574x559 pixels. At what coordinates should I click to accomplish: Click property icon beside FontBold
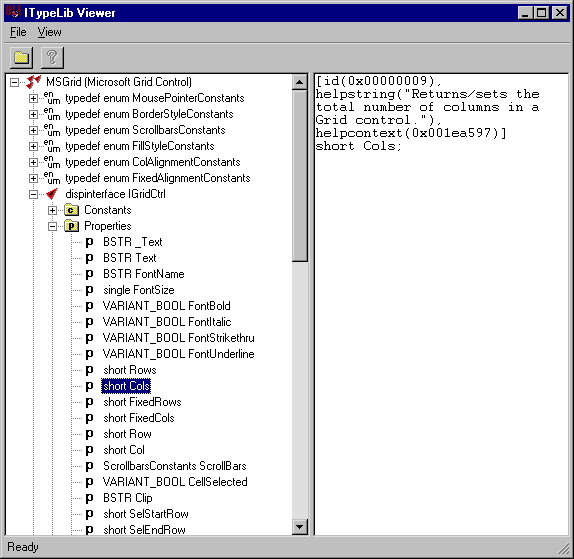89,306
